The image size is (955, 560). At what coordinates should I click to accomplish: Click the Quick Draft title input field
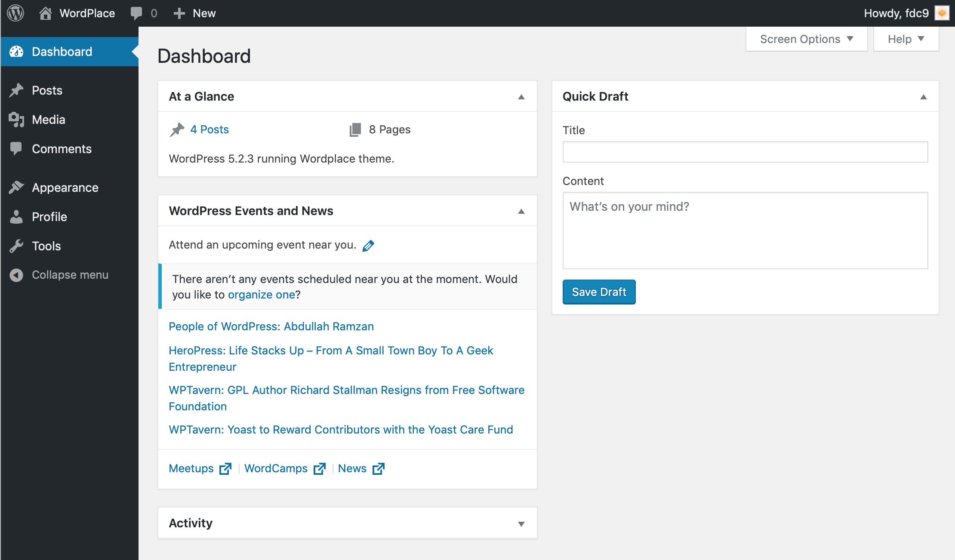[x=745, y=151]
